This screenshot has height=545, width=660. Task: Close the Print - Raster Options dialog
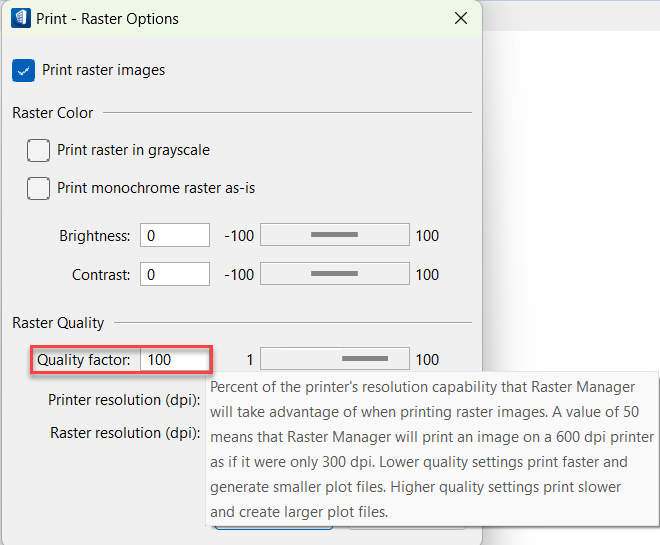pos(460,18)
